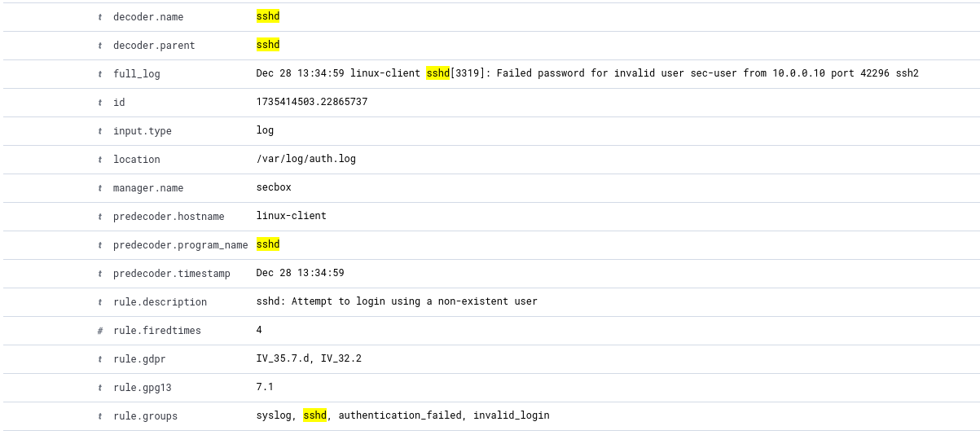
Task: Click the full_log message text
Action: click(587, 73)
